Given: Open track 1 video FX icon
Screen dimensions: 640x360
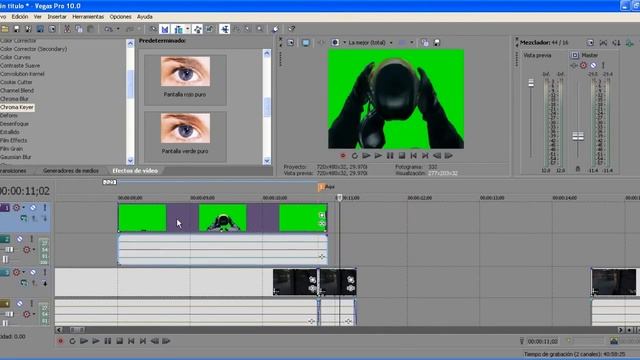Looking at the screenshot, I should coord(16,207).
